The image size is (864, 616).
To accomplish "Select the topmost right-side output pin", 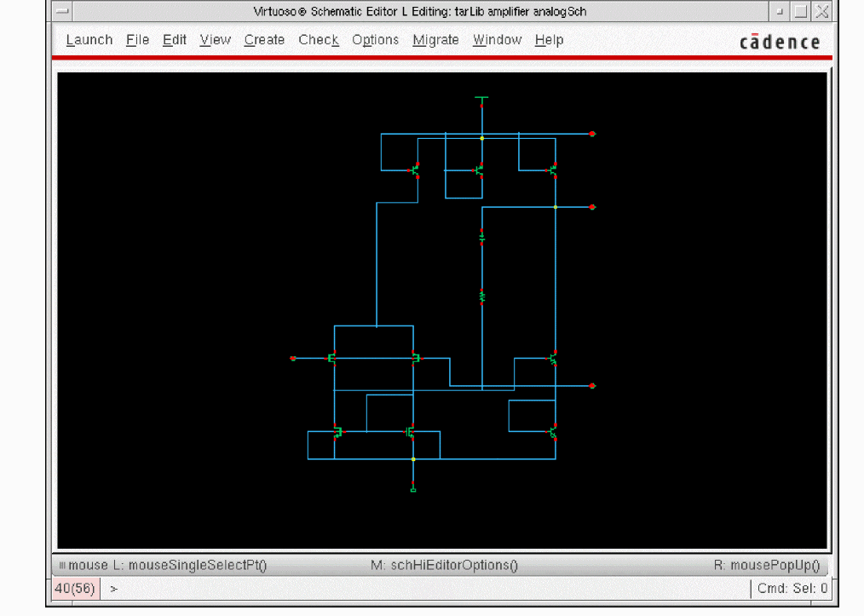I will point(592,134).
